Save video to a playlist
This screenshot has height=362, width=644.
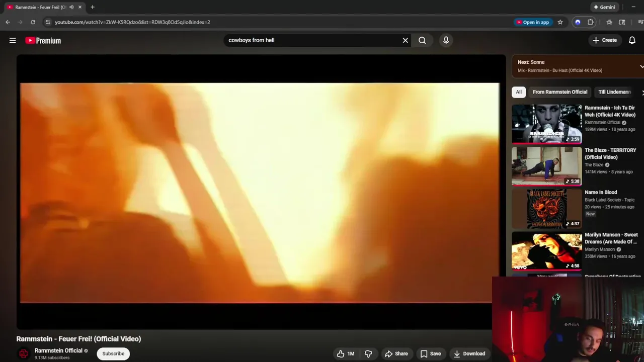(x=431, y=353)
